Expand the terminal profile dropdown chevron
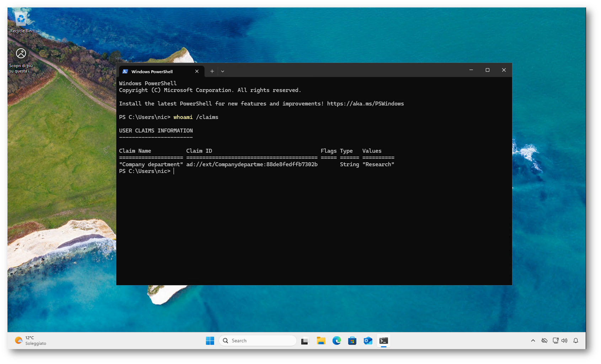The image size is (601, 364). [222, 71]
